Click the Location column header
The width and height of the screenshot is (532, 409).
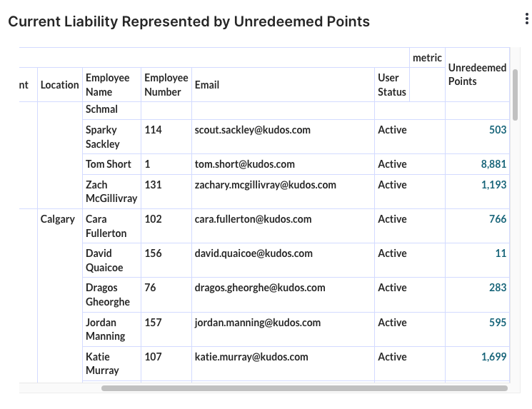click(x=60, y=85)
